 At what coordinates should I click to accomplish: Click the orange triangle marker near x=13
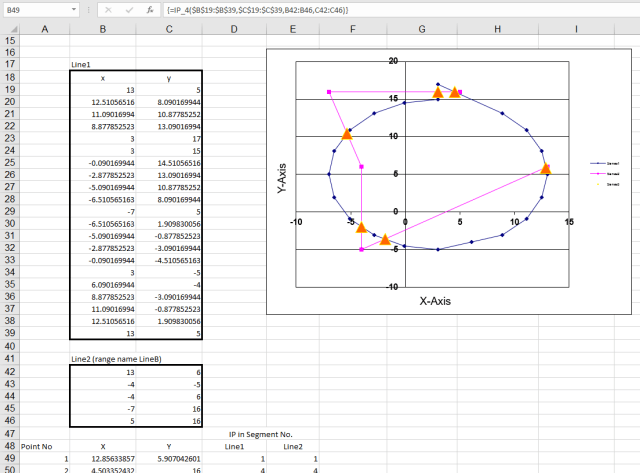pos(546,168)
